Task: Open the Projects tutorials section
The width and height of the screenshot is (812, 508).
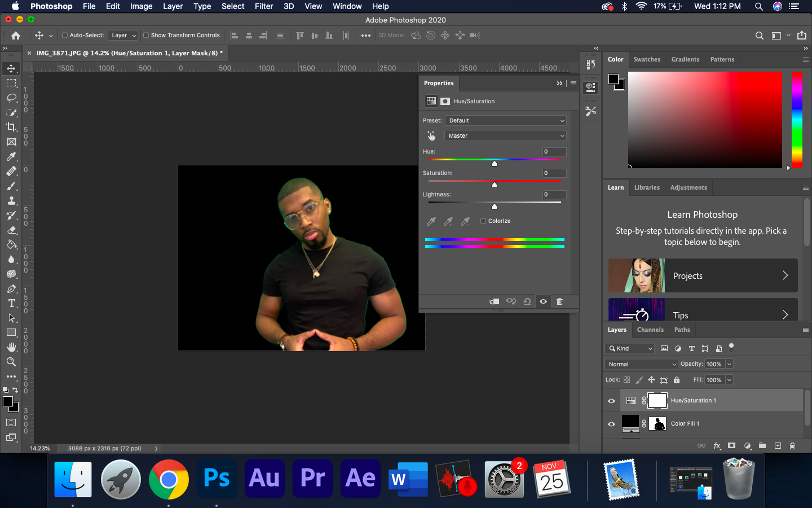Action: 702,275
